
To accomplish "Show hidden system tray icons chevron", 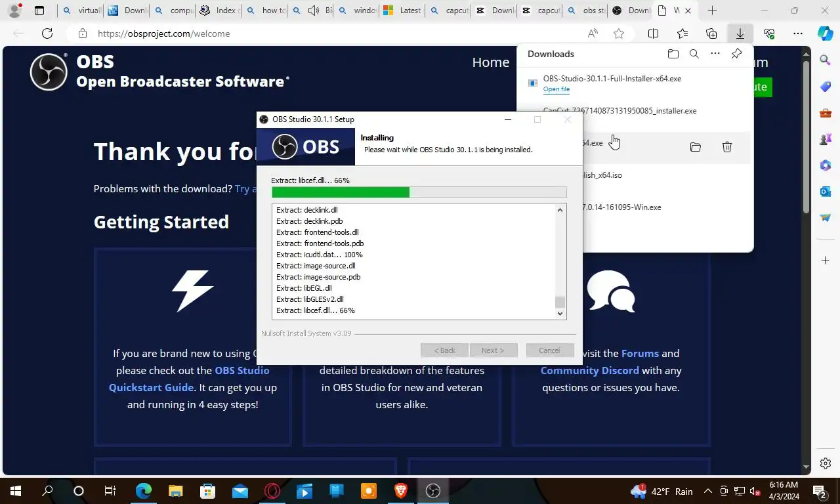I will click(x=708, y=491).
